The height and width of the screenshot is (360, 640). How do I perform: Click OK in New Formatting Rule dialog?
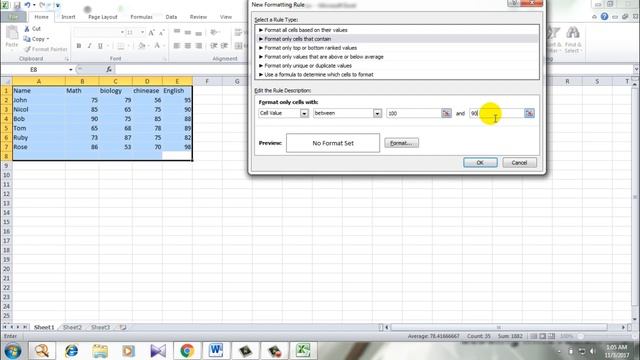480,162
